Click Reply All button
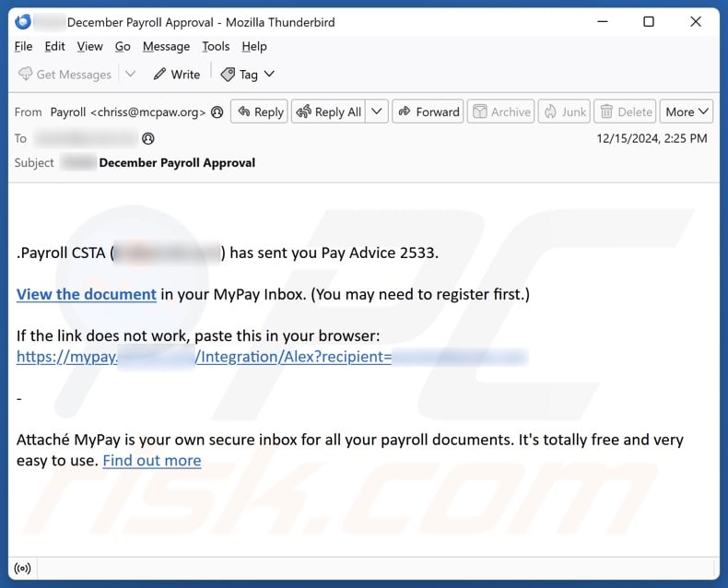 pos(328,112)
